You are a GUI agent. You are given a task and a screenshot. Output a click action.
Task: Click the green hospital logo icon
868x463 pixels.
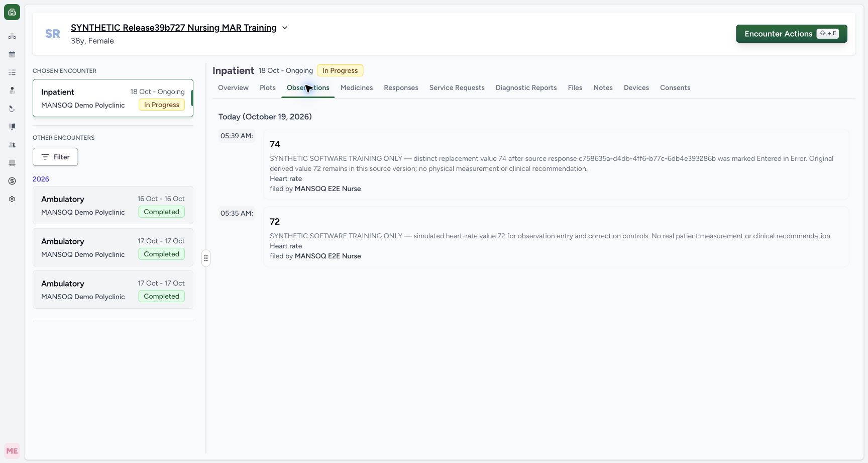click(x=12, y=12)
